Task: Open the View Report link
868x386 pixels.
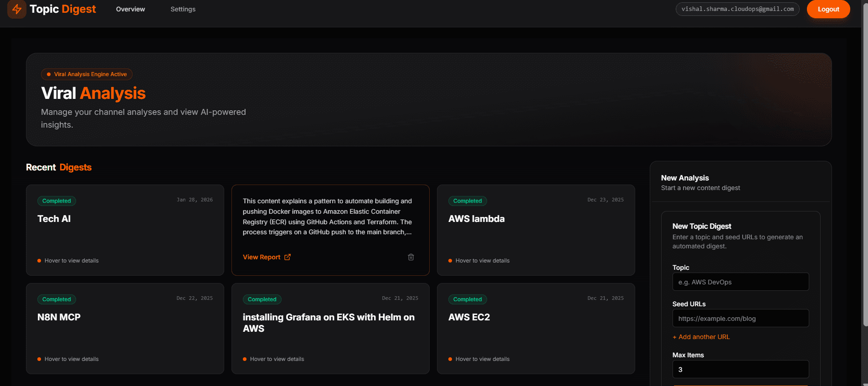Action: [267, 257]
